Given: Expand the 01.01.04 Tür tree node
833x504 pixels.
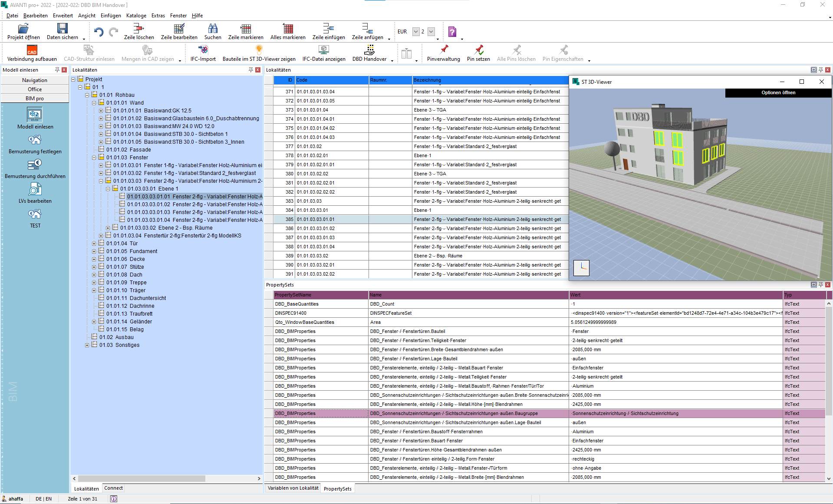Looking at the screenshot, I should (x=94, y=244).
